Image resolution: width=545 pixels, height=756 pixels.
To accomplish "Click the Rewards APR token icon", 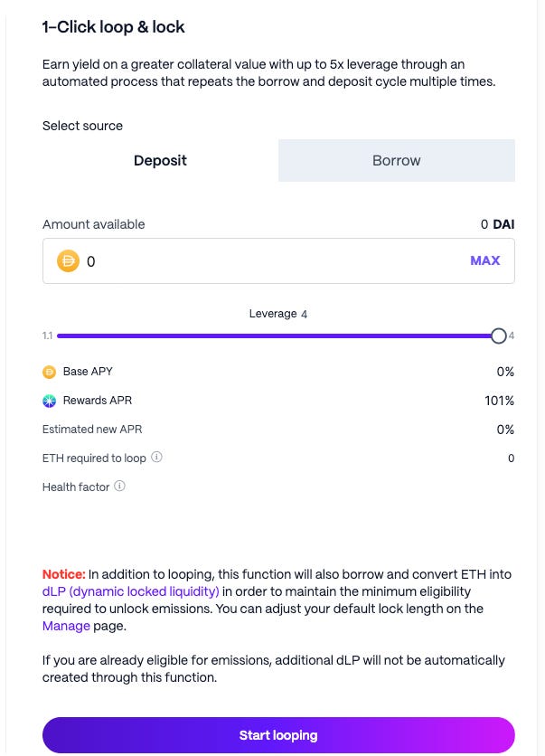I will tap(49, 401).
